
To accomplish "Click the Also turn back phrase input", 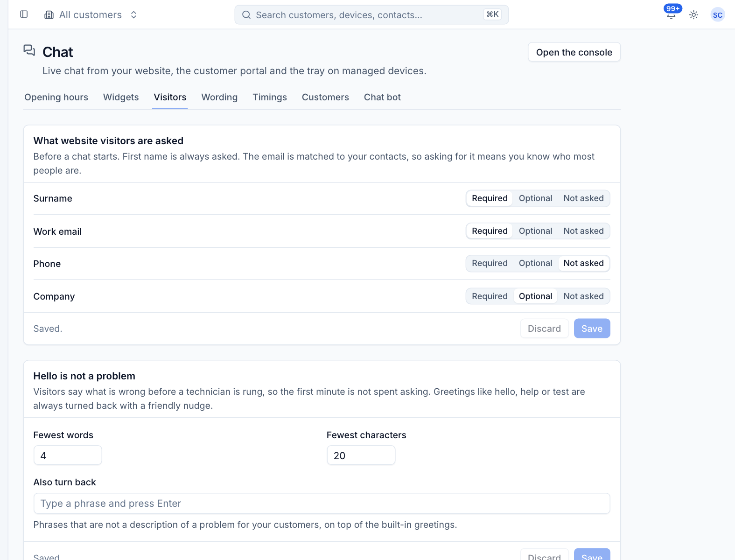I will 322,504.
